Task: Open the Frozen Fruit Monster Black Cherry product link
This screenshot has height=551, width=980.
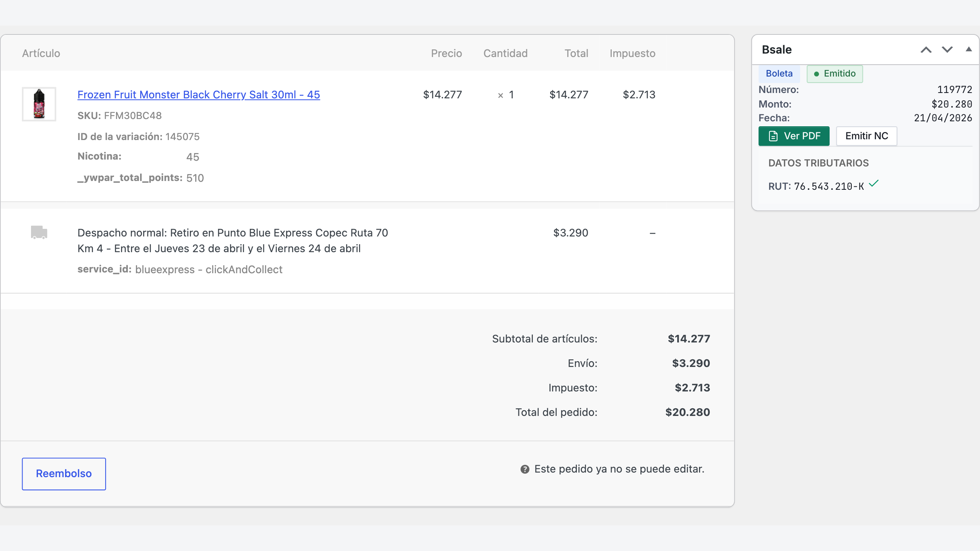Action: (199, 95)
